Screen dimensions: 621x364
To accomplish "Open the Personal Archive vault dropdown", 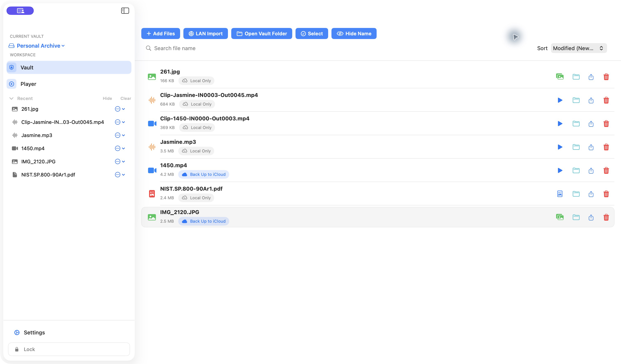I will click(x=37, y=46).
